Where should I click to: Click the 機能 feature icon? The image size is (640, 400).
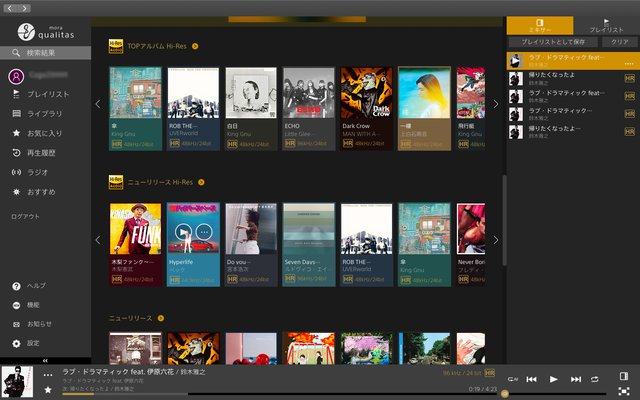(16, 305)
